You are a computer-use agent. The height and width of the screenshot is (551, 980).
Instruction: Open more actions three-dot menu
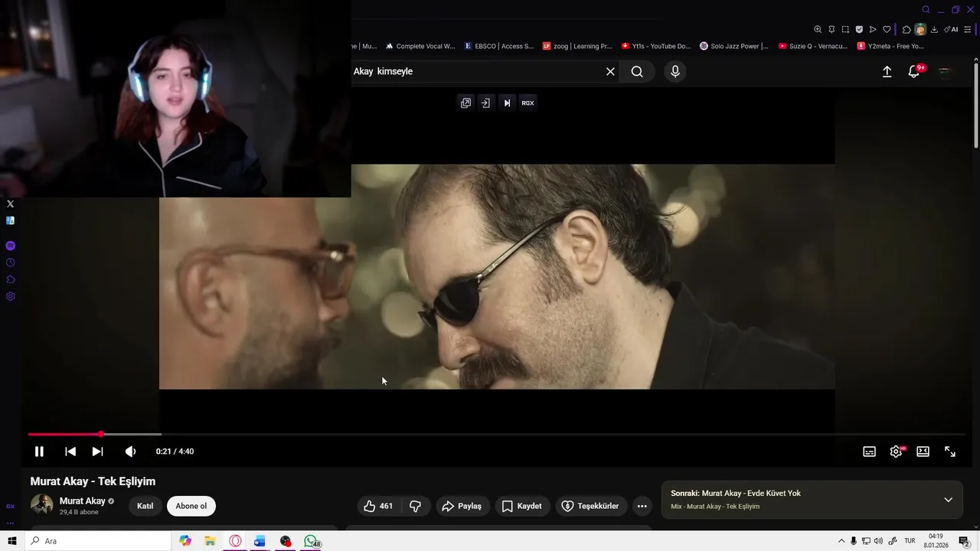coord(642,506)
